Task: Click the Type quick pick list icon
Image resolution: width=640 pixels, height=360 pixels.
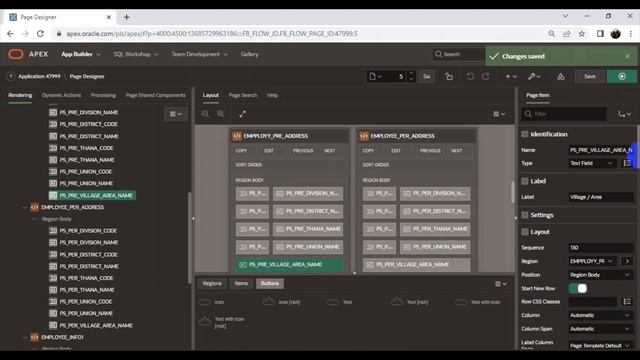Action: pos(627,163)
